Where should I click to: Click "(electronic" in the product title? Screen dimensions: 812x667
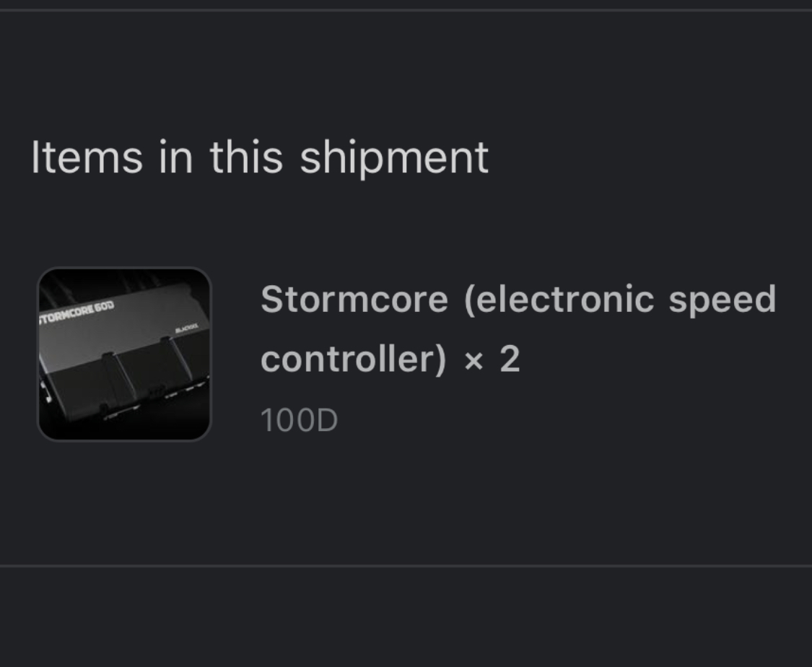click(x=559, y=300)
